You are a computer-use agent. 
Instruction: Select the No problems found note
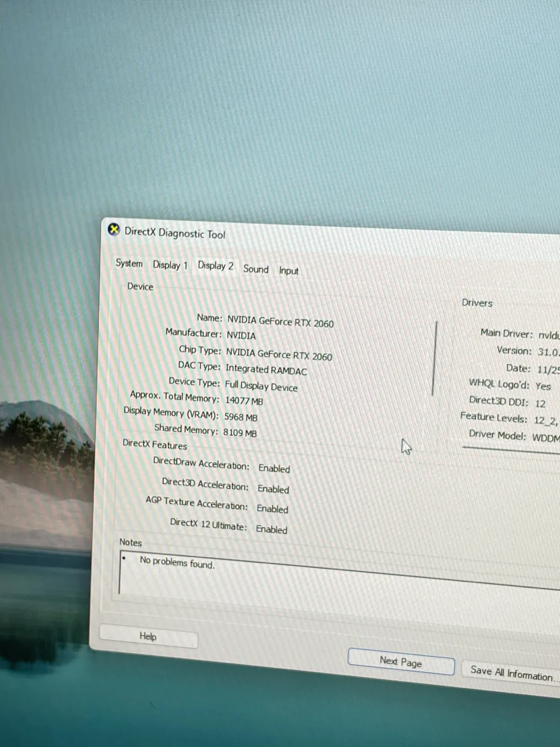pos(177,563)
